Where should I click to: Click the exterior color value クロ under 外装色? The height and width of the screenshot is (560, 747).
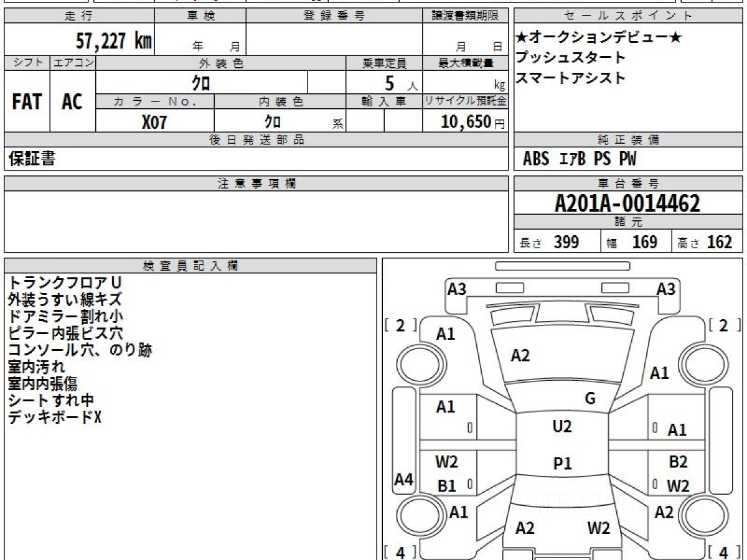coord(201,83)
